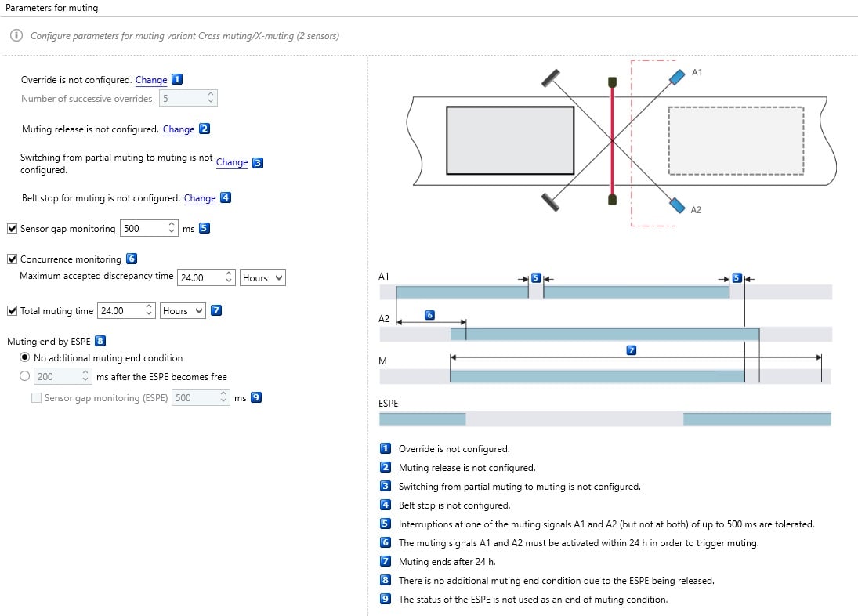Click Number of successive overrides spinner arrows

tap(211, 98)
